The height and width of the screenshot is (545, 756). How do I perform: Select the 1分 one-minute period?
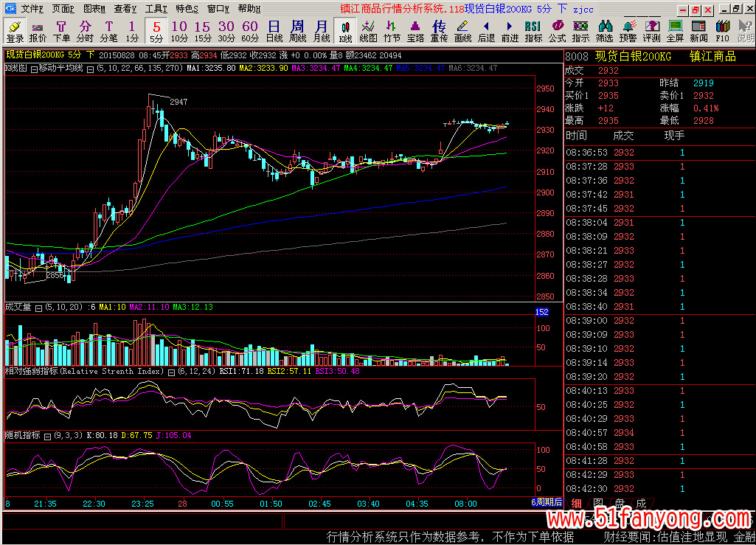132,31
